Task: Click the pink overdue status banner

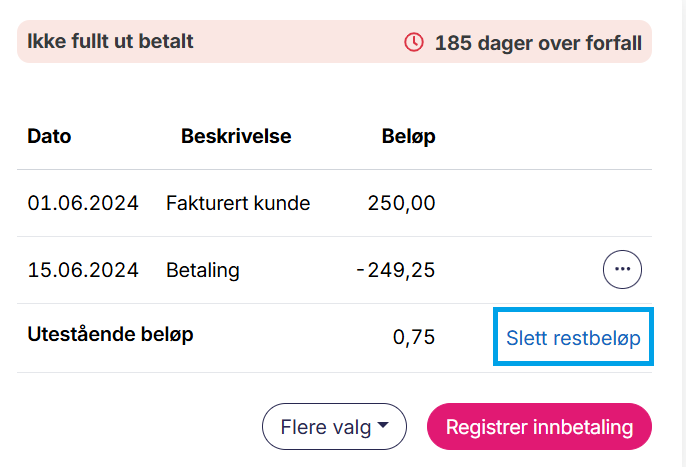Action: tap(300, 43)
